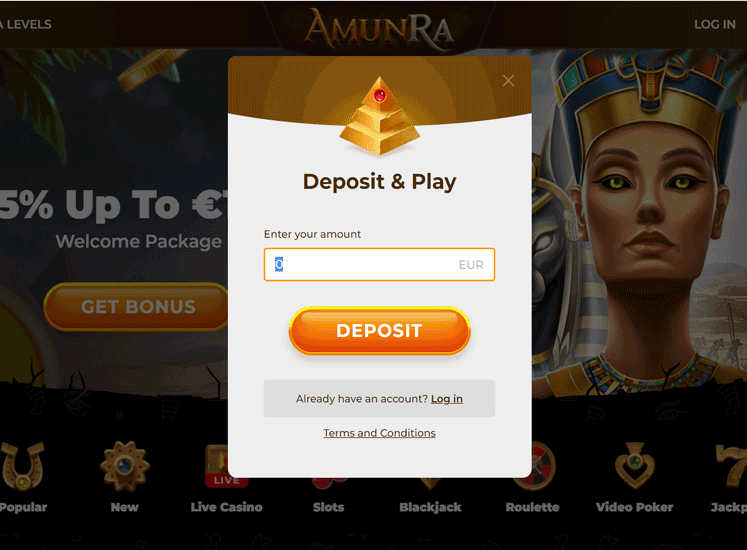
Task: Select the Blackjack category label
Action: tap(430, 507)
